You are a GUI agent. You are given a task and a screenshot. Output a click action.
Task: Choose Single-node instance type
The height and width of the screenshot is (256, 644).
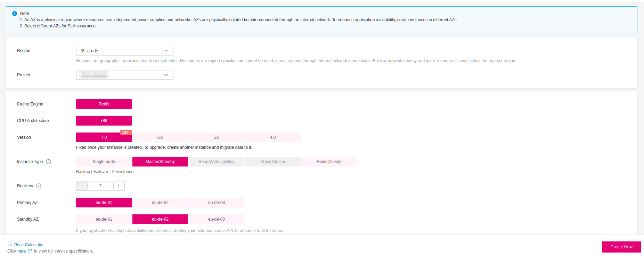[104, 162]
